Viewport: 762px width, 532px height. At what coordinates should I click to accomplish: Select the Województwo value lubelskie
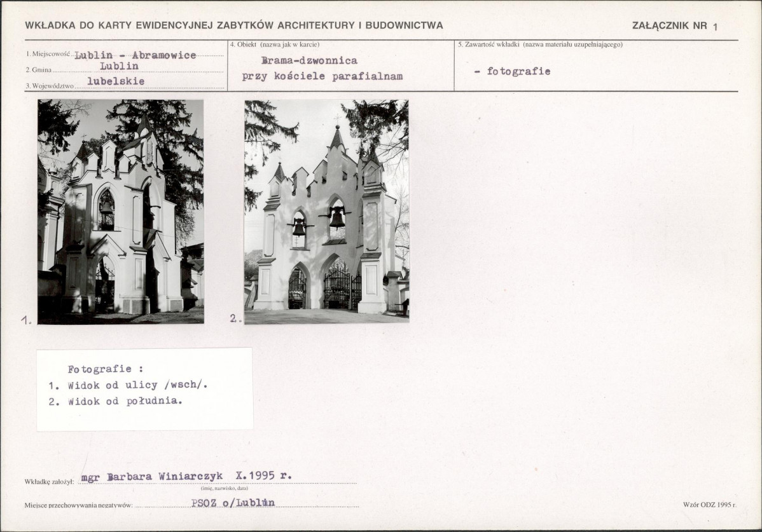[116, 81]
